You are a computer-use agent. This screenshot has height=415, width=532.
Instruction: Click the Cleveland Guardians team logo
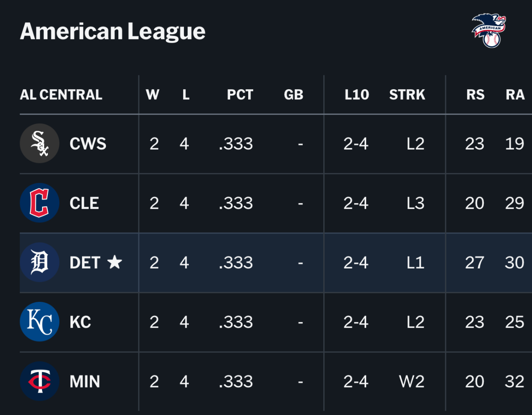click(x=39, y=203)
